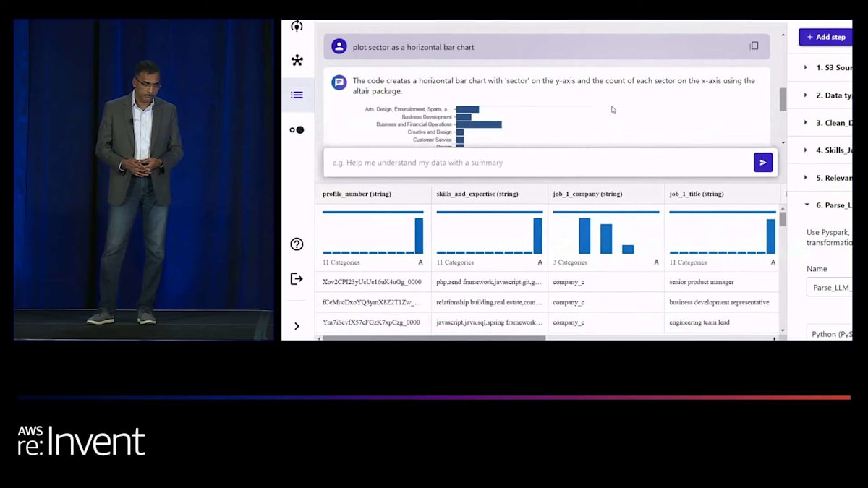
Task: Click the string type 'A' icon under job_1_company
Action: [657, 262]
